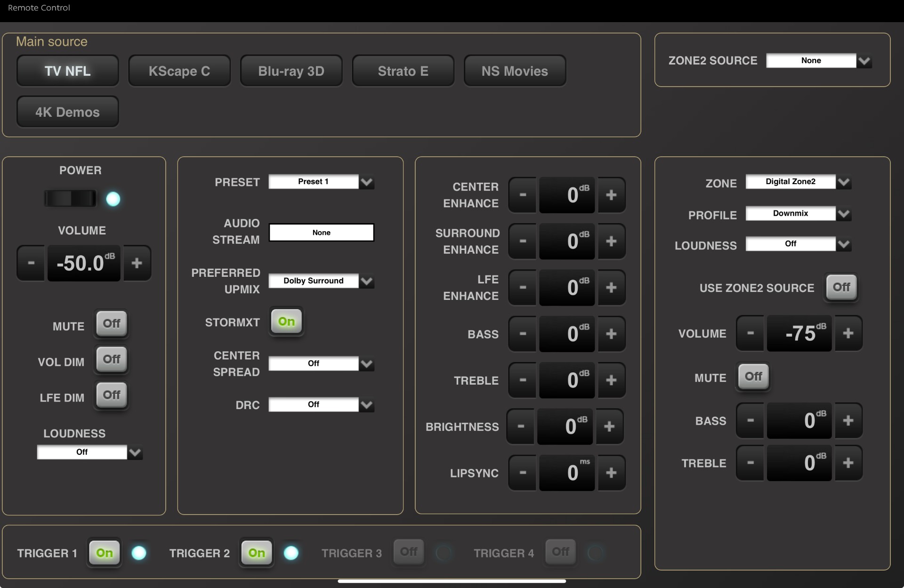
Task: Turn off the STORMXT toggle
Action: [x=286, y=322]
